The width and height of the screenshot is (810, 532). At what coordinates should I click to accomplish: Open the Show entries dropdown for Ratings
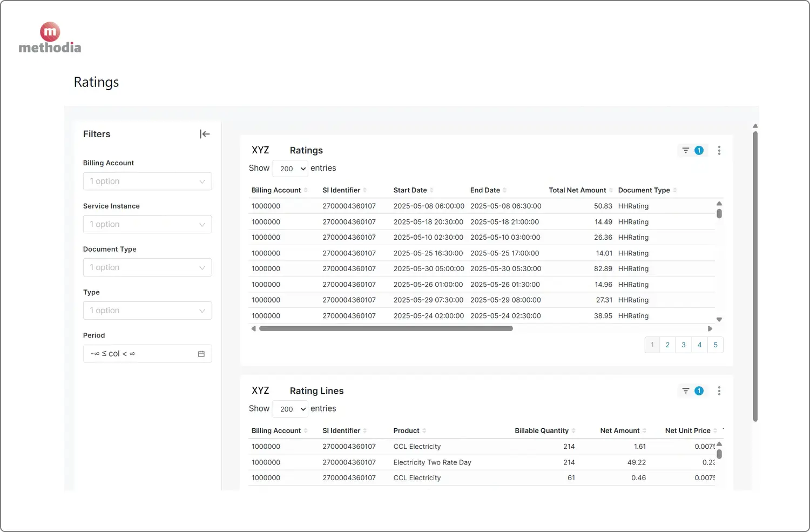[290, 168]
